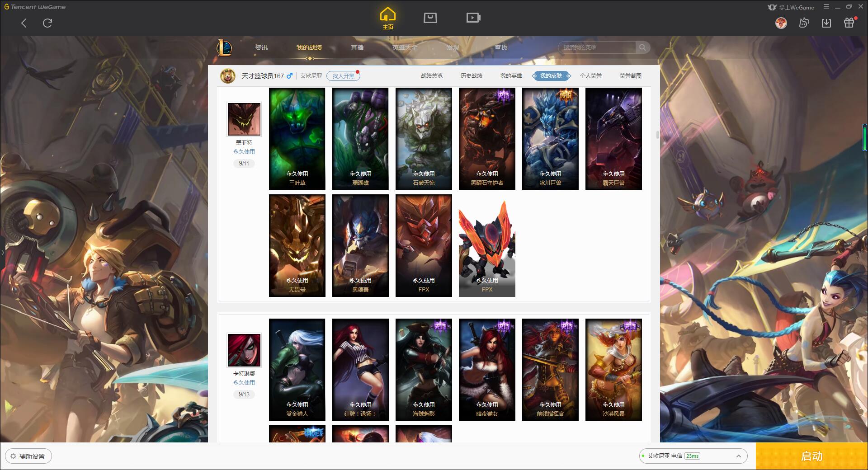Open the 赏金猎人 skin card

[297, 370]
